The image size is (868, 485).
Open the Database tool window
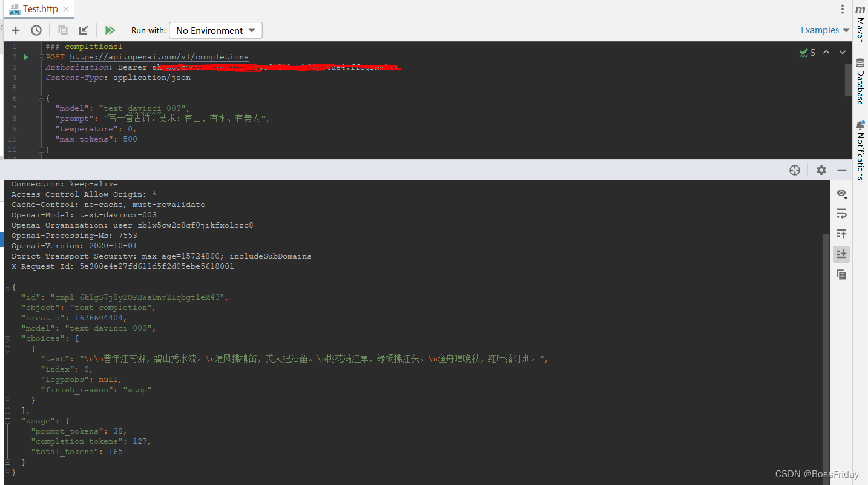[x=860, y=82]
